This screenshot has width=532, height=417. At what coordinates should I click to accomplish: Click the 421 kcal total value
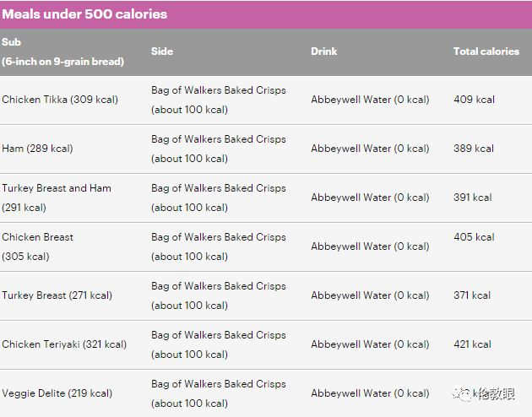(x=472, y=344)
